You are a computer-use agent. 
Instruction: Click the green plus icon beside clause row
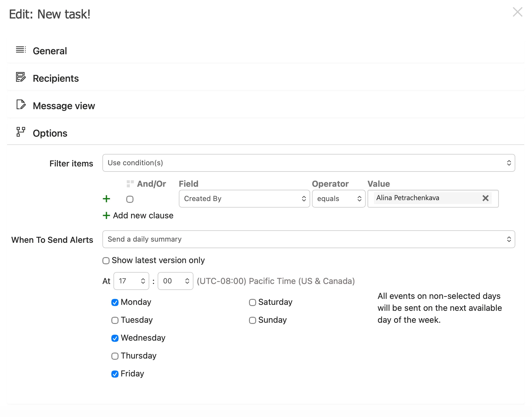(x=106, y=199)
